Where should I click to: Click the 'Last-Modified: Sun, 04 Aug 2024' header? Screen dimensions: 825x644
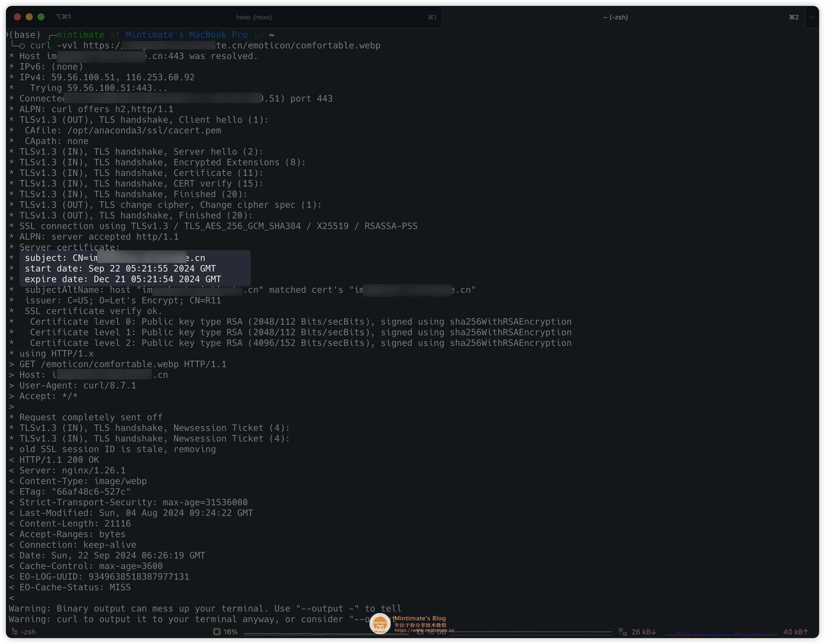click(x=131, y=513)
